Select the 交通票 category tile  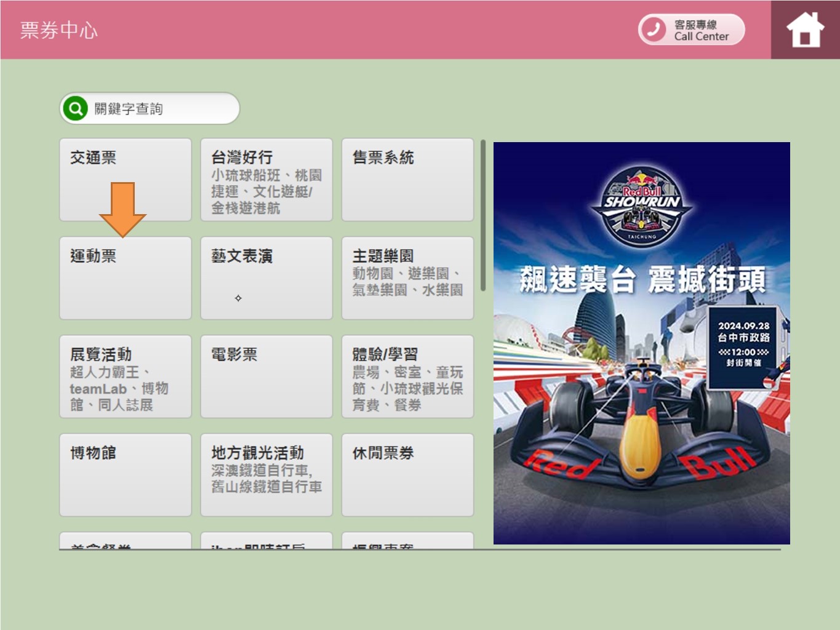[125, 179]
